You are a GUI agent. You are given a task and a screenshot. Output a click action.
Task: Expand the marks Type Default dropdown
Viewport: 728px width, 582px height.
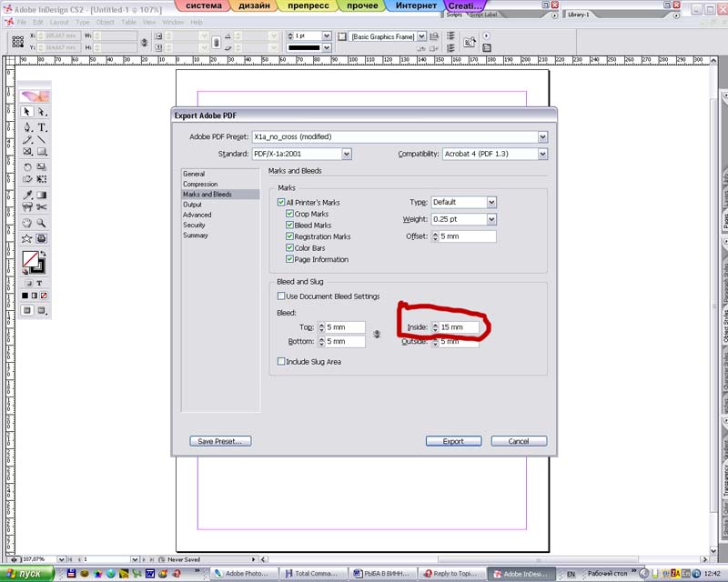[491, 203]
